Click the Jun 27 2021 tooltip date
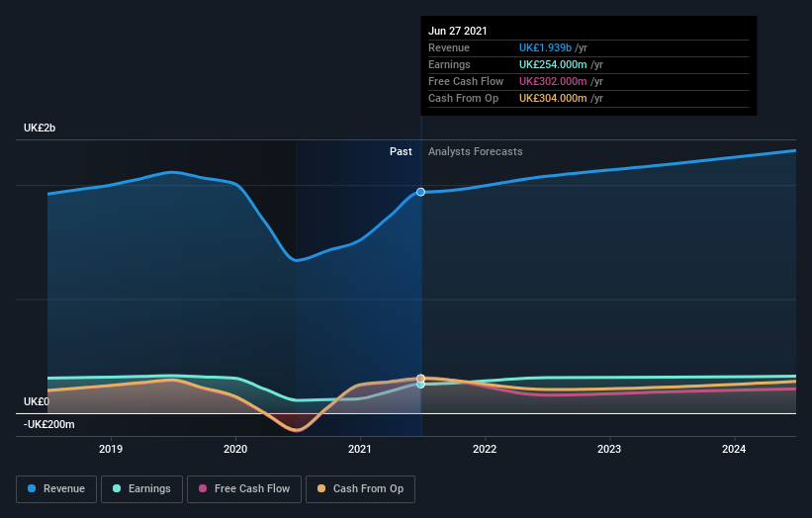 458,31
